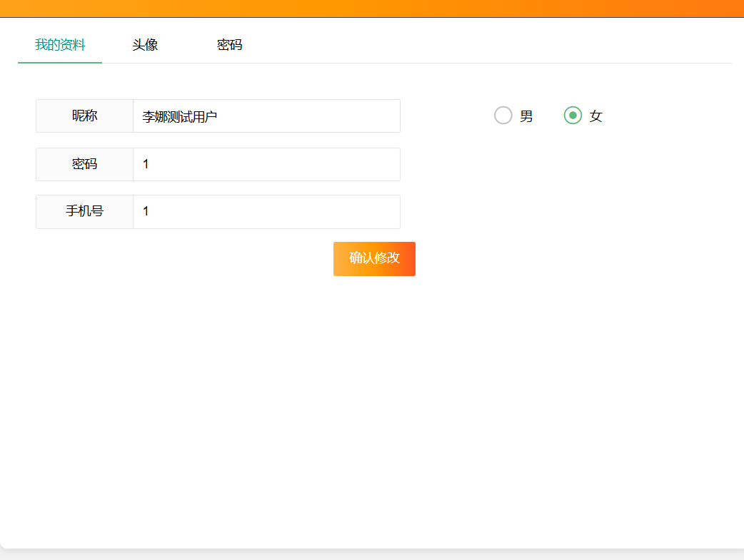Click the 昵称 field label box
Screen dimensions: 744x560
[x=84, y=116]
